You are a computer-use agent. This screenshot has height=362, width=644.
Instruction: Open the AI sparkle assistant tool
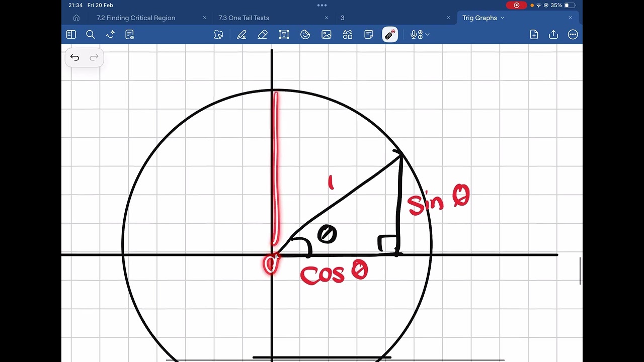point(111,35)
